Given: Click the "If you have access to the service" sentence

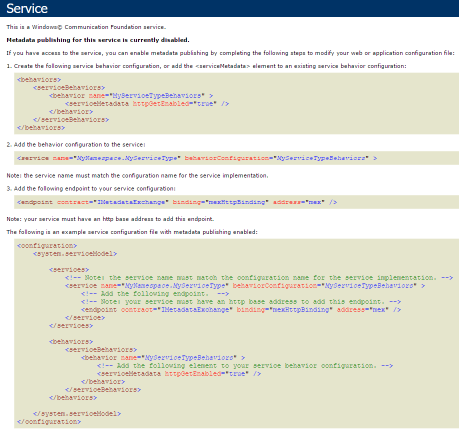Looking at the screenshot, I should coord(230,53).
